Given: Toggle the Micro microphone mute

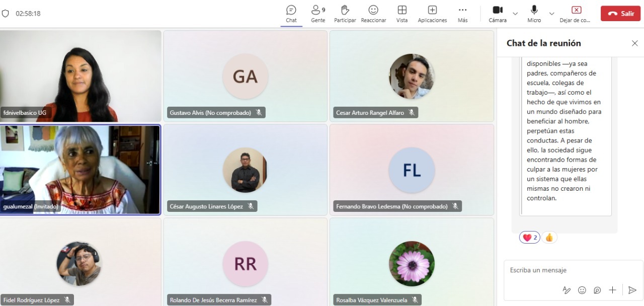Looking at the screenshot, I should click(x=534, y=13).
